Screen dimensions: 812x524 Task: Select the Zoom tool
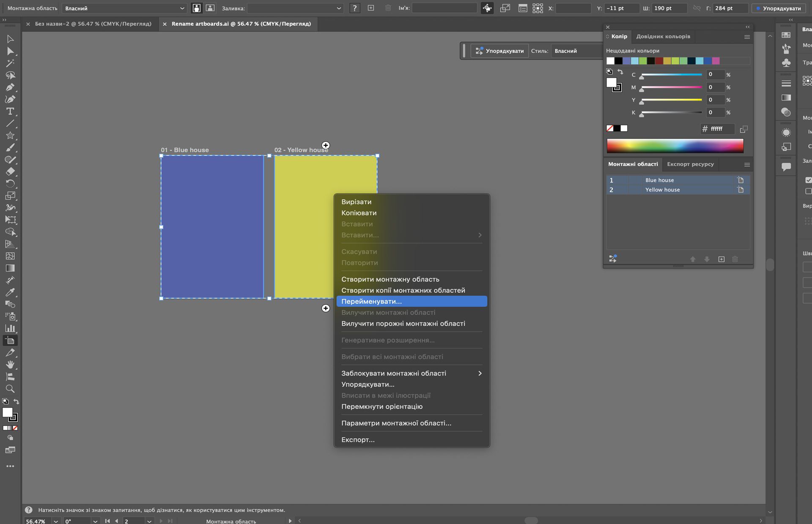coord(10,389)
